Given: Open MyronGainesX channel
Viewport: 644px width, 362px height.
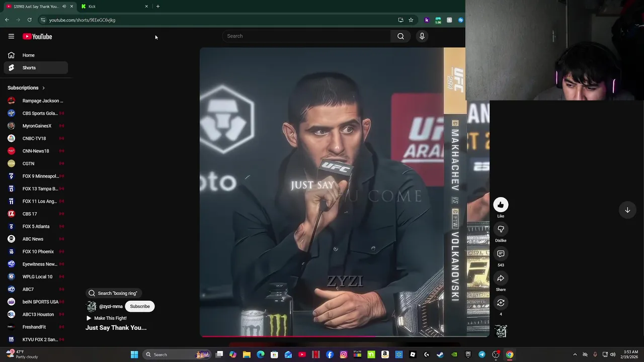Looking at the screenshot, I should (x=36, y=126).
